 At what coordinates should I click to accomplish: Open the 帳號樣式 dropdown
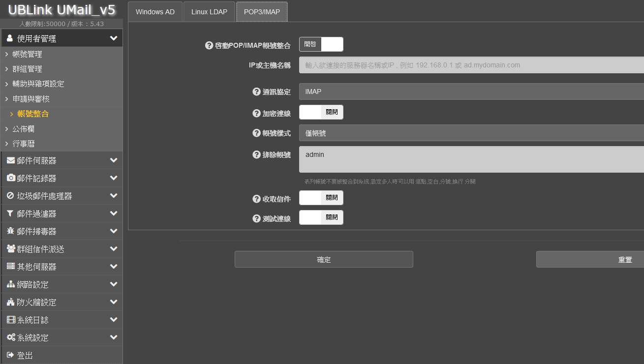tap(471, 133)
